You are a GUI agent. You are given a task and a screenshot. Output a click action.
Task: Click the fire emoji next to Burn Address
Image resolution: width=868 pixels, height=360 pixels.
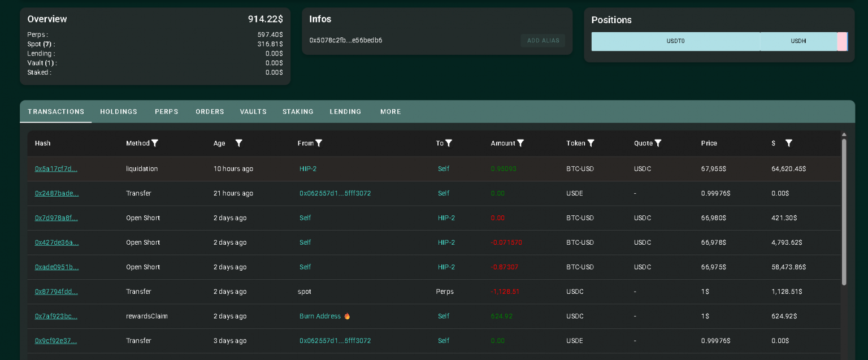pos(346,316)
